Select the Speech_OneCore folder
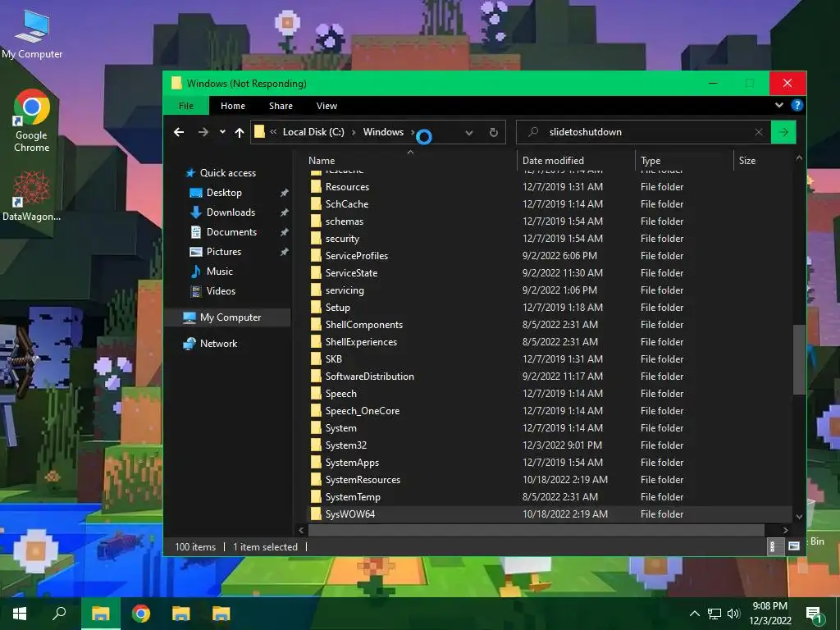This screenshot has width=840, height=630. 362,411
